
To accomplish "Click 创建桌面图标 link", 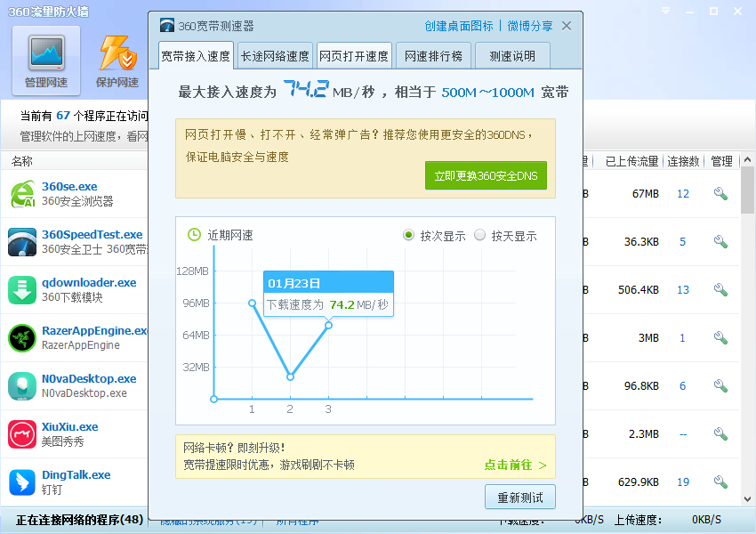I will pos(459,26).
